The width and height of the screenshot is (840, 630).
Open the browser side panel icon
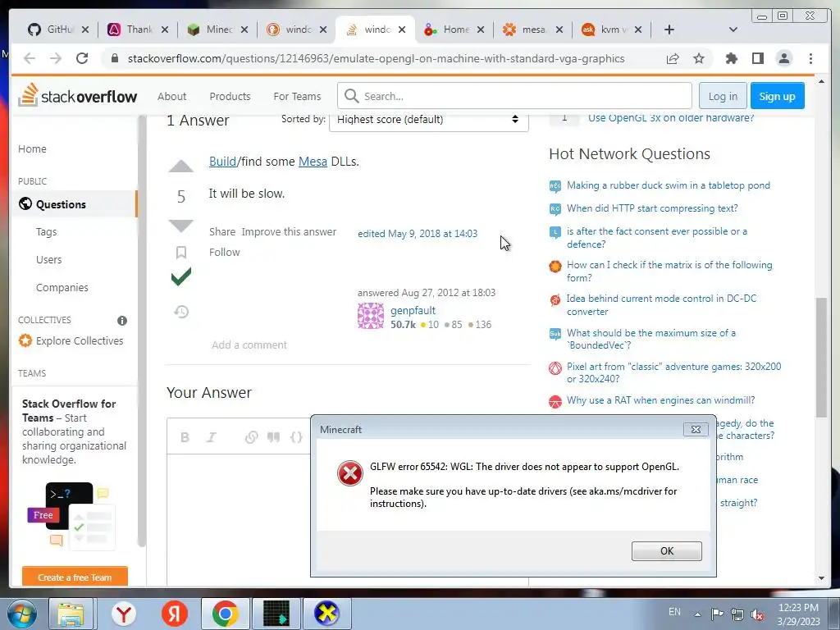(757, 58)
